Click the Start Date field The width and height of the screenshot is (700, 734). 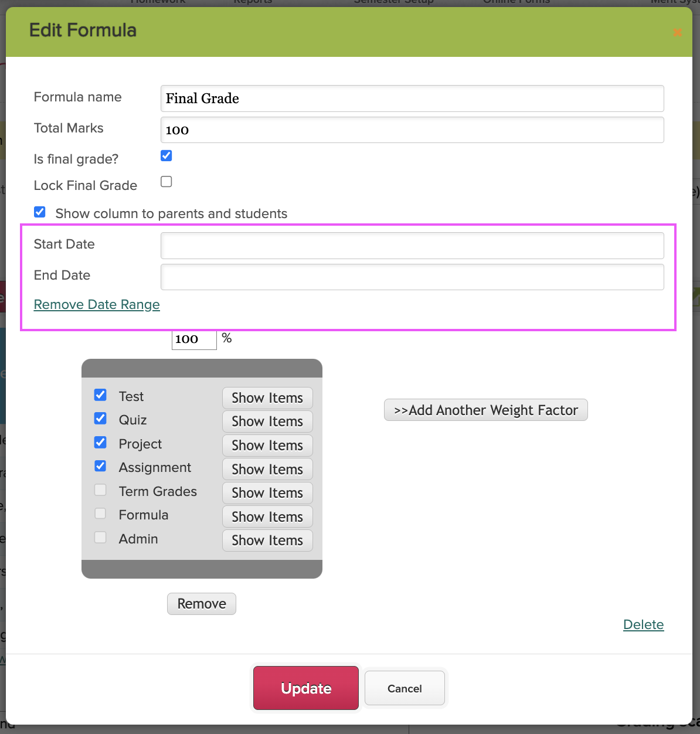[x=412, y=246]
